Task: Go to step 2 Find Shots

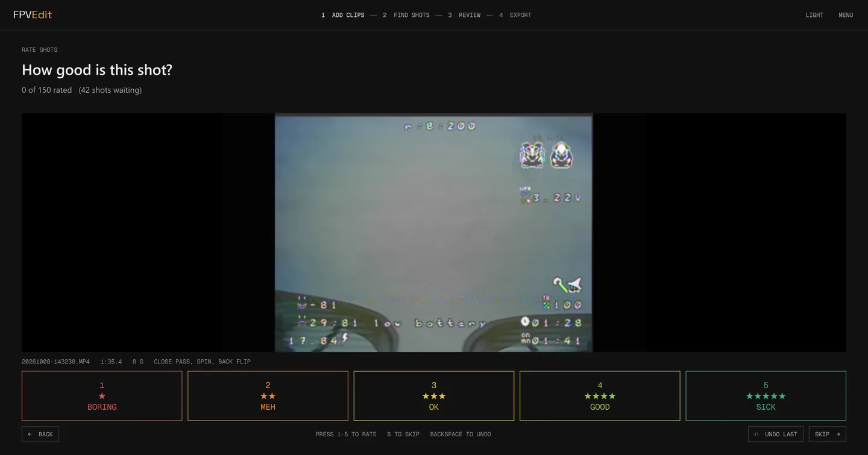Action: coord(406,15)
